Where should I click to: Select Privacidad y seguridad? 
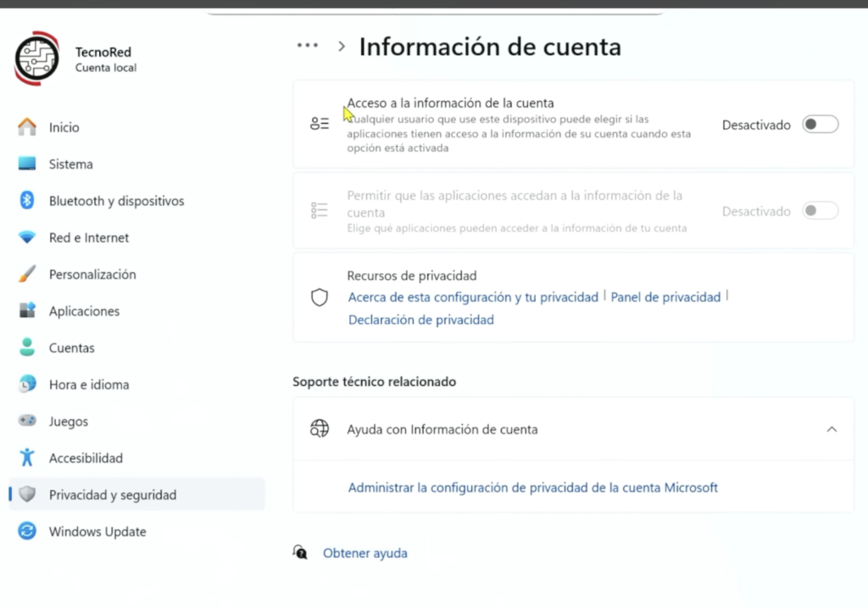(x=136, y=494)
